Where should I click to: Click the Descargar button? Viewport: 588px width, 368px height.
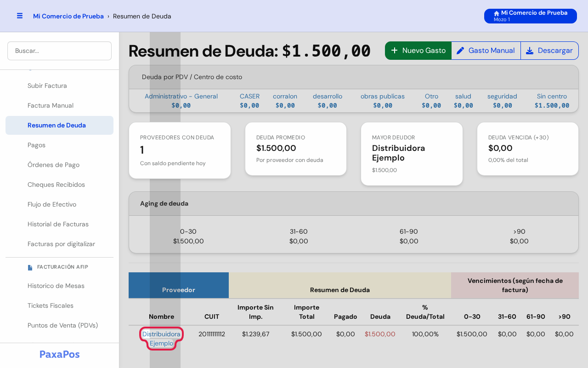click(x=549, y=51)
